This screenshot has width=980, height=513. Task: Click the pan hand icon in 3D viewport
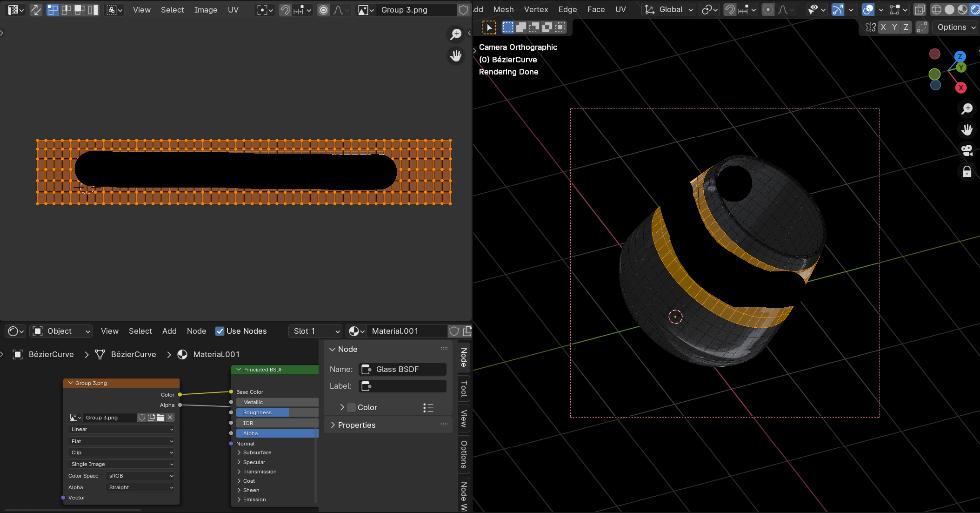[x=967, y=129]
